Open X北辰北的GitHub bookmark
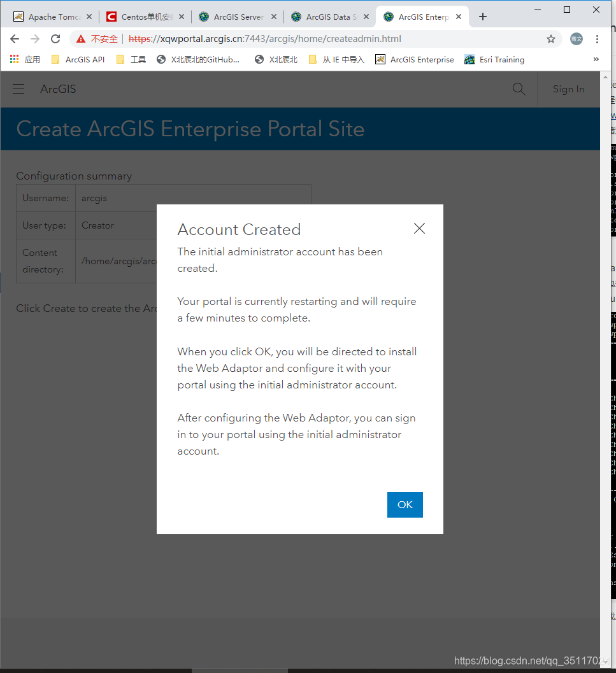The image size is (616, 673). (198, 59)
